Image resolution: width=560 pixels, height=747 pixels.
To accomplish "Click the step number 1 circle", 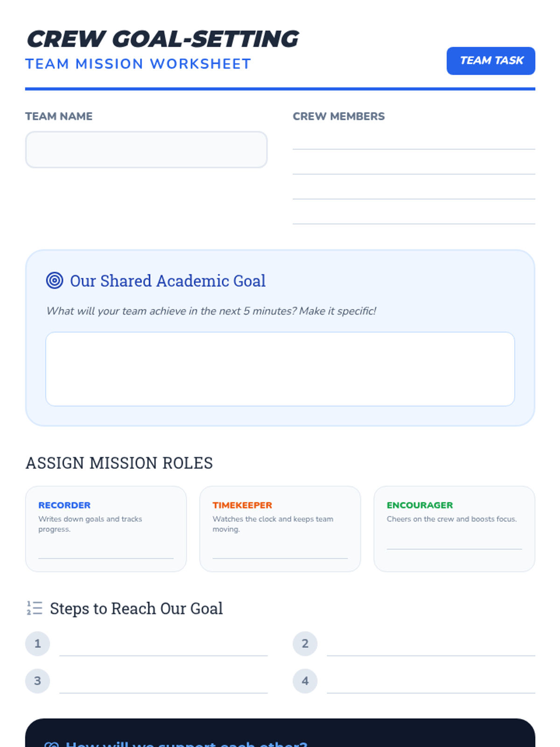I will tap(38, 644).
